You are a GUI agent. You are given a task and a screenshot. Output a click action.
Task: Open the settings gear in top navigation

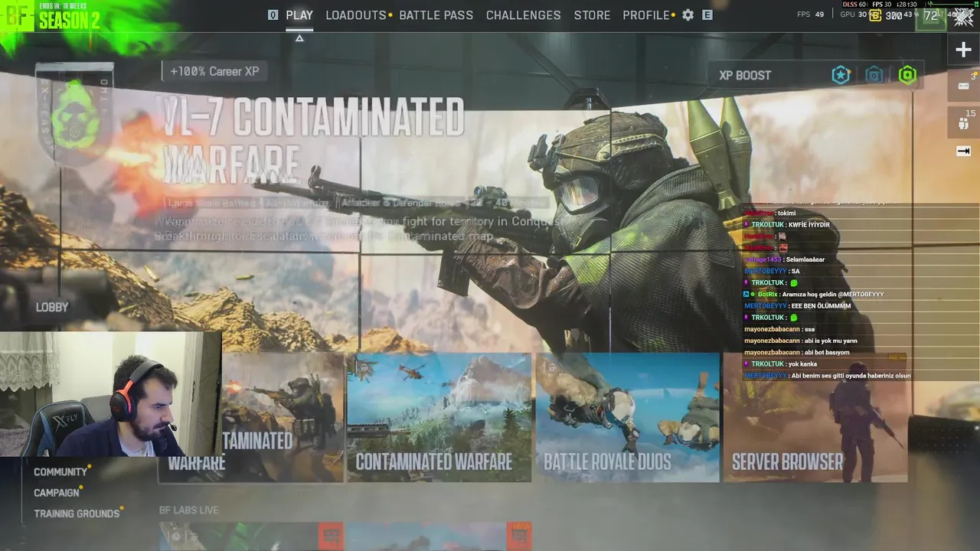(x=688, y=15)
